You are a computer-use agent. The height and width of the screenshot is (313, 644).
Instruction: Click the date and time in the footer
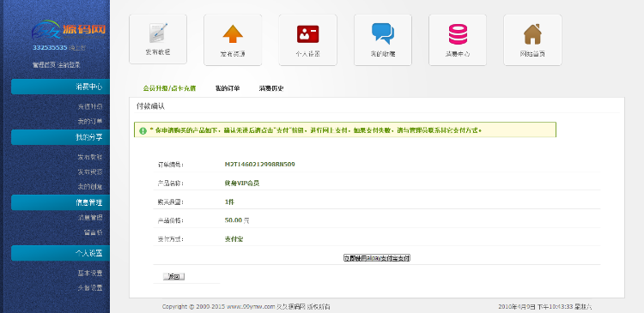[x=545, y=307]
